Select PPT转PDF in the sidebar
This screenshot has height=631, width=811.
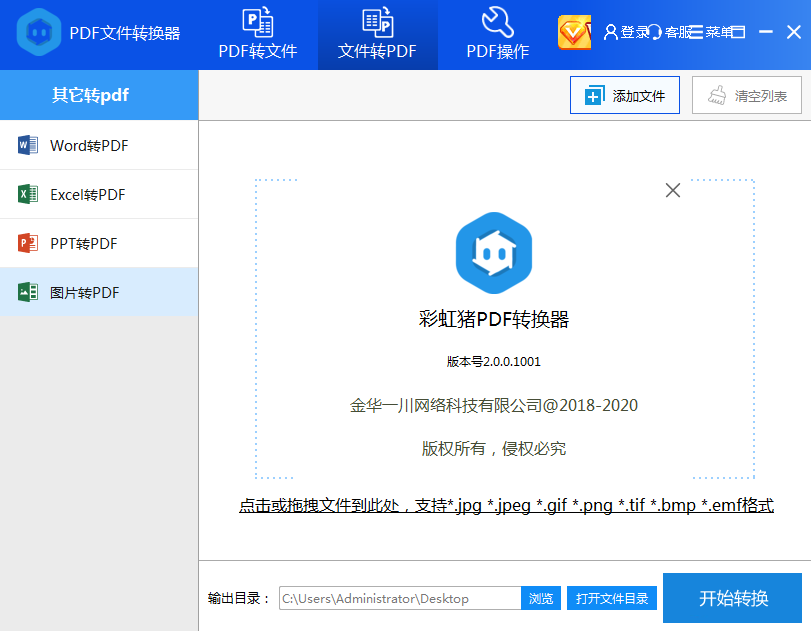(x=99, y=243)
